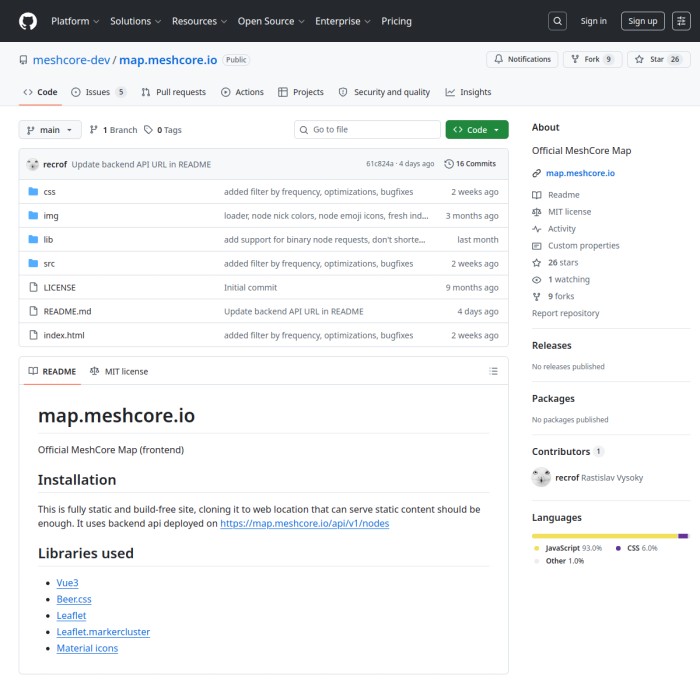Screen dimensions: 700x700
Task: Select the MIT license tab
Action: [119, 371]
